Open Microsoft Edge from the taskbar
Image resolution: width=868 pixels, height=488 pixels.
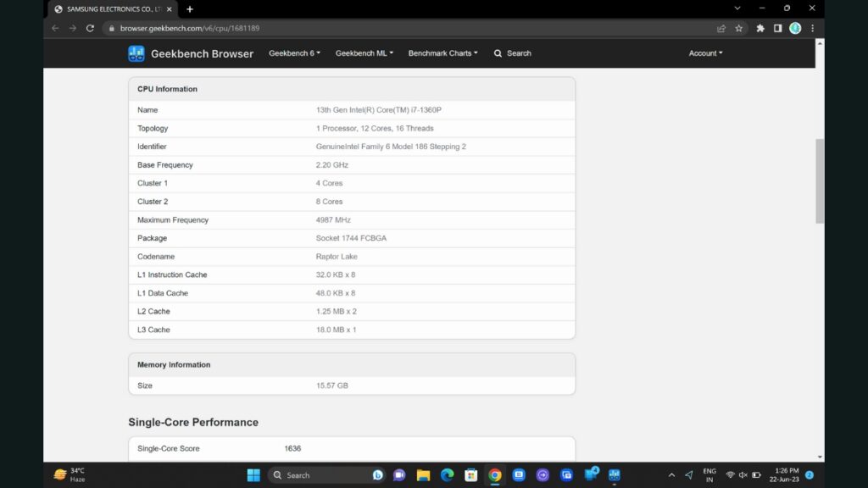448,474
